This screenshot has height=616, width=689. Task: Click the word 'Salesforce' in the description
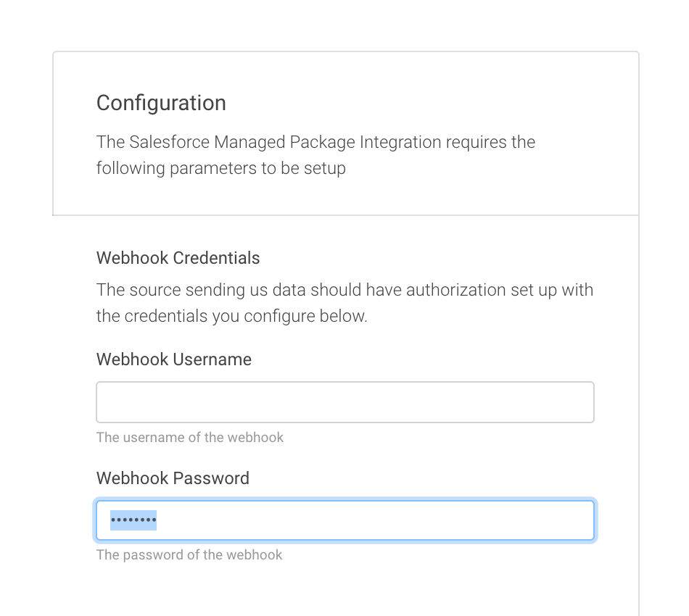(170, 142)
